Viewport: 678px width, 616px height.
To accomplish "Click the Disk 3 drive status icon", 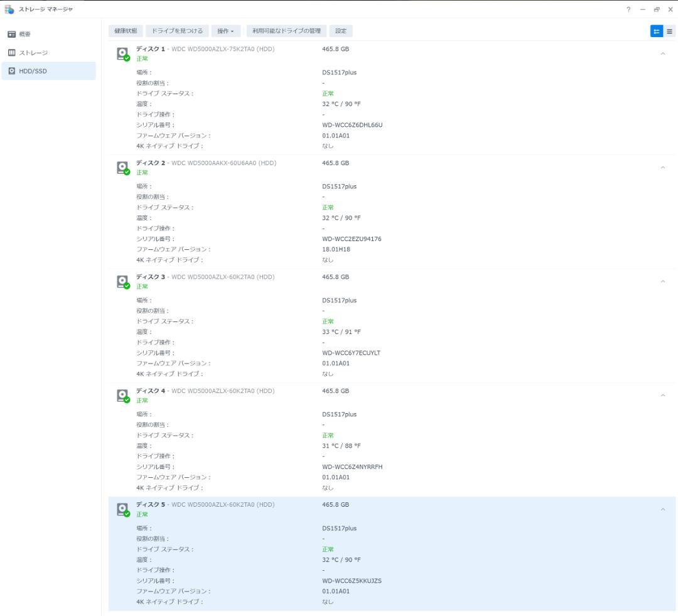I will 123,282.
